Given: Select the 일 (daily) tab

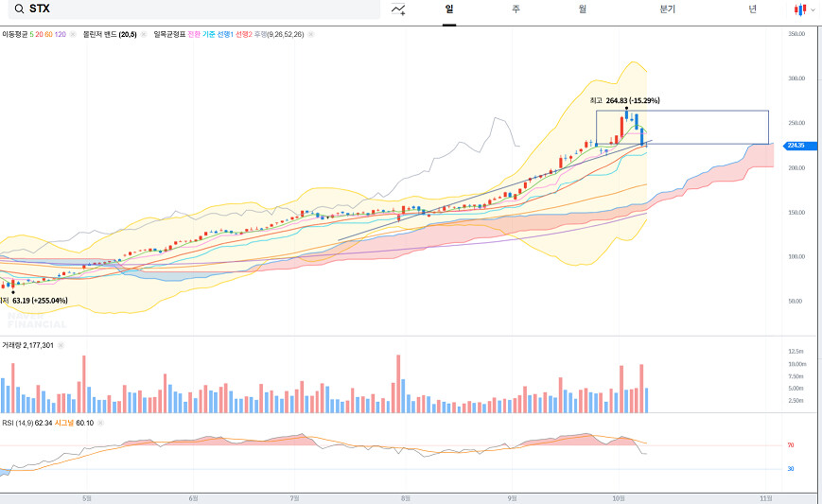Looking at the screenshot, I should click(x=449, y=9).
